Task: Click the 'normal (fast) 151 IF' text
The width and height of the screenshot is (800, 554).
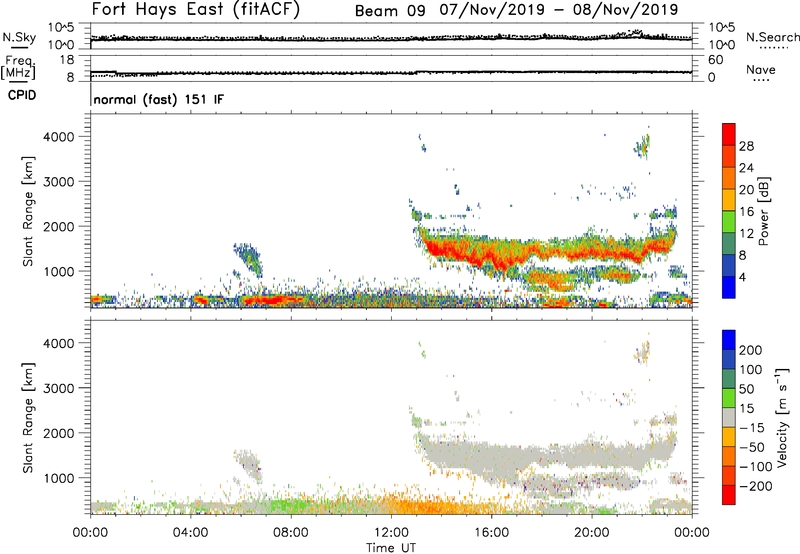Action: 159,100
